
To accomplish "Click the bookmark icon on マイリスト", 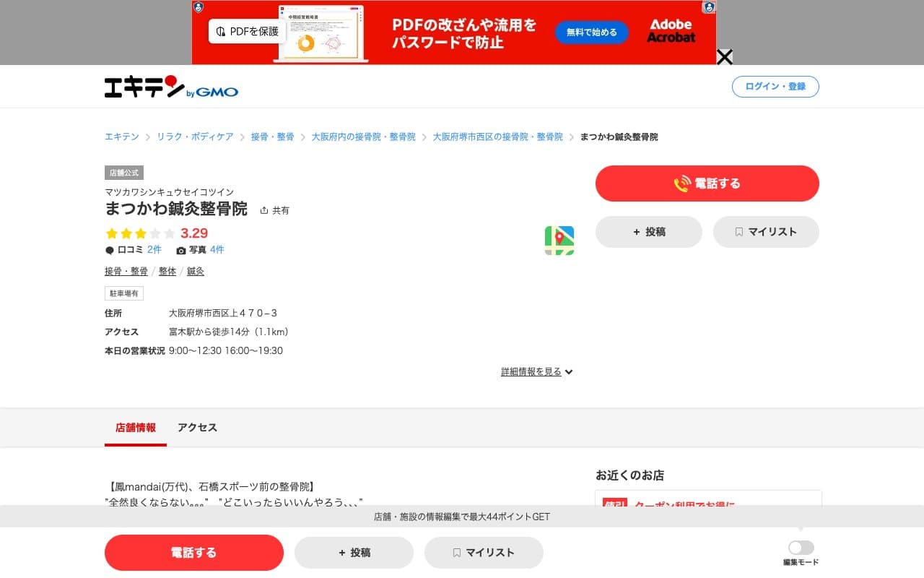I will click(738, 232).
